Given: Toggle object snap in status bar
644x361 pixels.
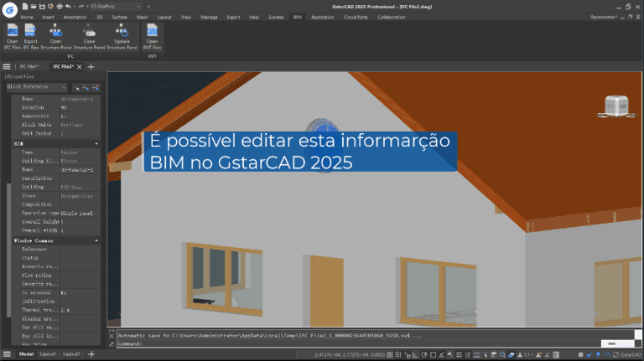Looking at the screenshot, I should (433, 355).
